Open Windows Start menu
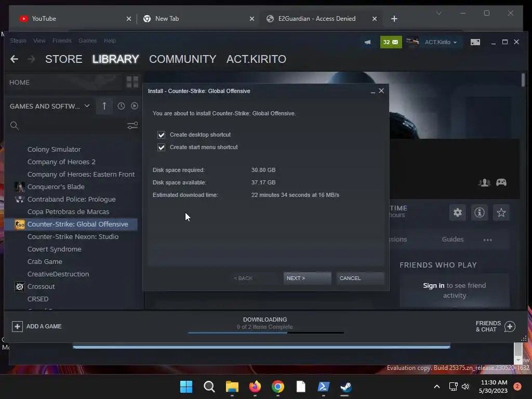 click(x=186, y=387)
